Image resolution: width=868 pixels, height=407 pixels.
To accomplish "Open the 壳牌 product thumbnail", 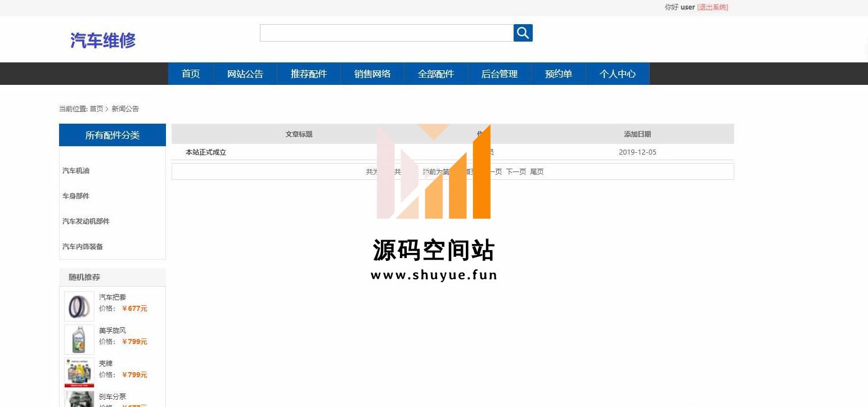I will pyautogui.click(x=79, y=373).
